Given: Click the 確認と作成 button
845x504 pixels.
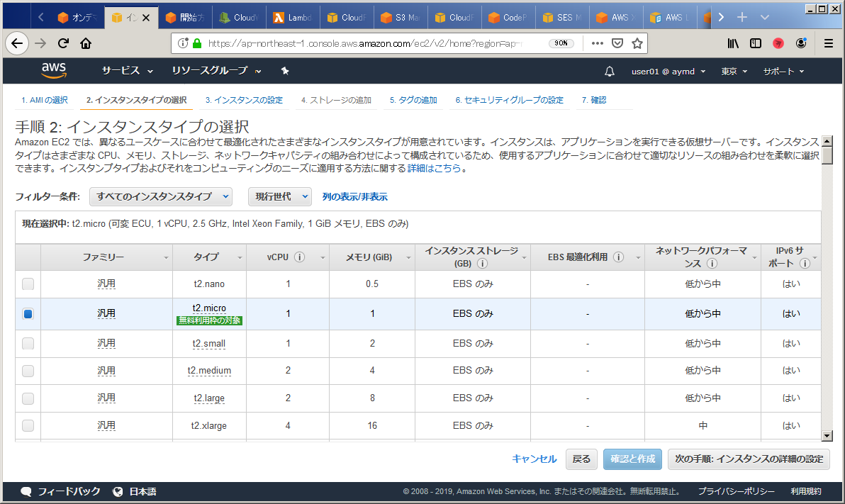Looking at the screenshot, I should coord(632,459).
